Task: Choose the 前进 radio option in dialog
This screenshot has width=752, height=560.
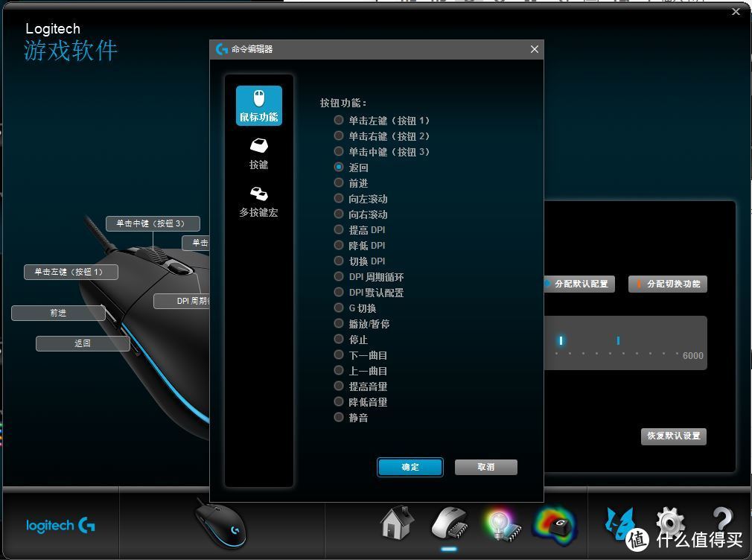Action: [x=339, y=183]
